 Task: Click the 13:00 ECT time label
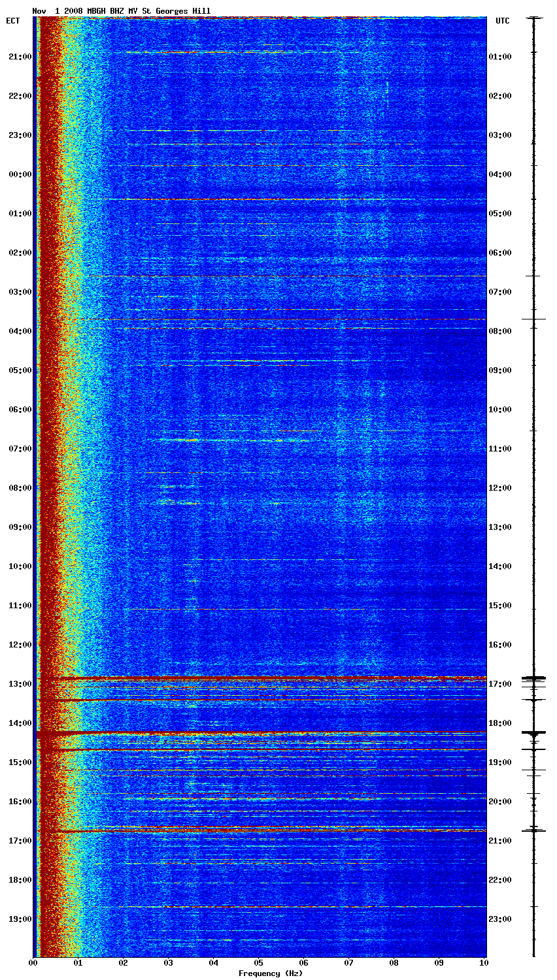20,684
